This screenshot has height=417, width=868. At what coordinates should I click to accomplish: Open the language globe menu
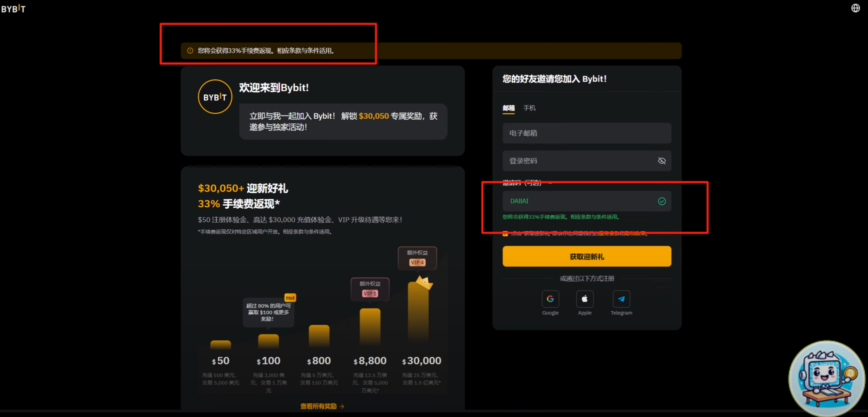click(x=855, y=8)
